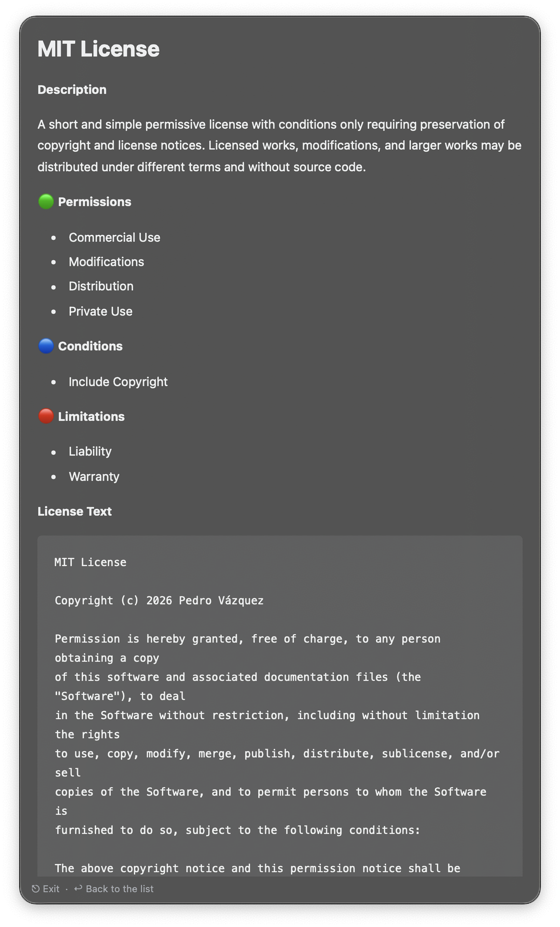Screen dimensions: 560x927
Task: Click the red Limitations circle icon
Action: click(x=46, y=416)
